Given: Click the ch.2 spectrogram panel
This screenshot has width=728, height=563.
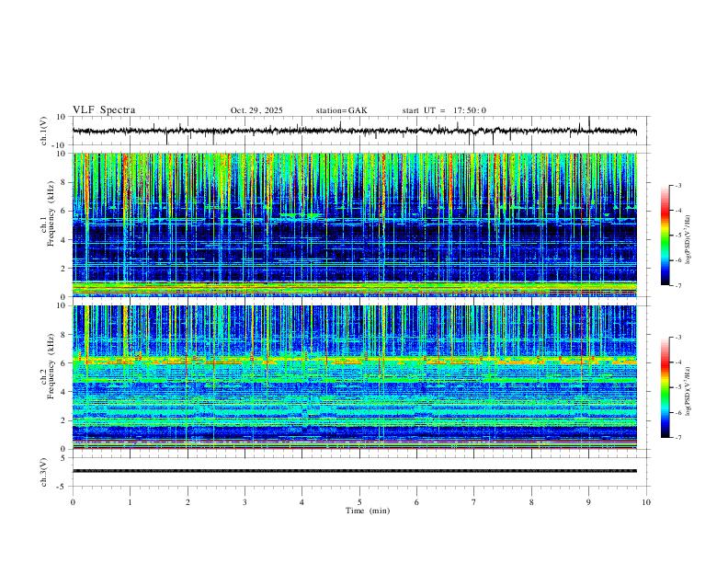Looking at the screenshot, I should pos(355,377).
